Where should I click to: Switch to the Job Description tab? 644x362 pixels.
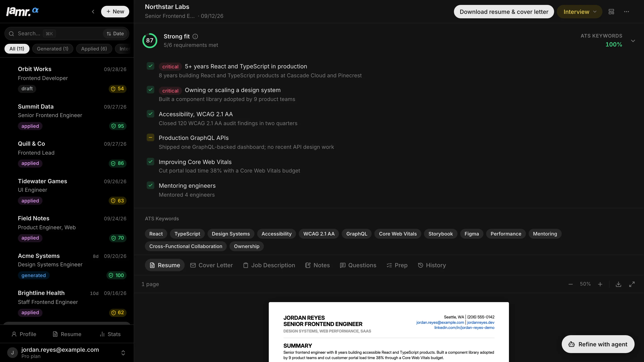pos(269,265)
